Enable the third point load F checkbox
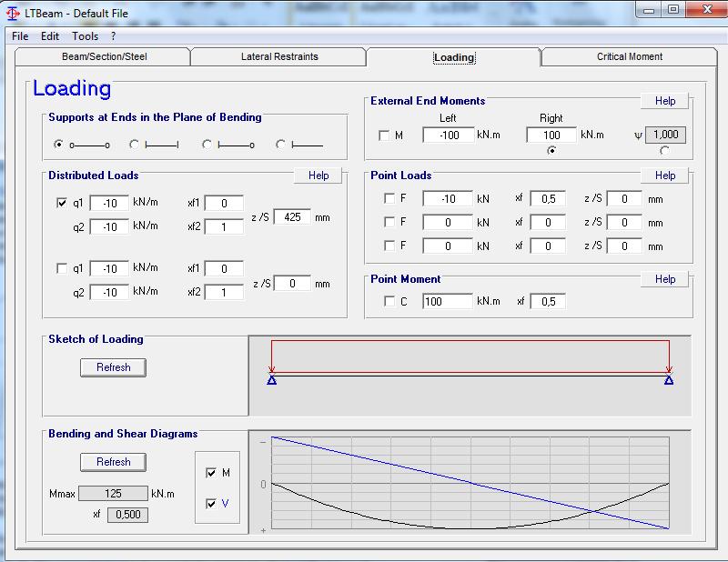728x562 pixels. tap(389, 246)
